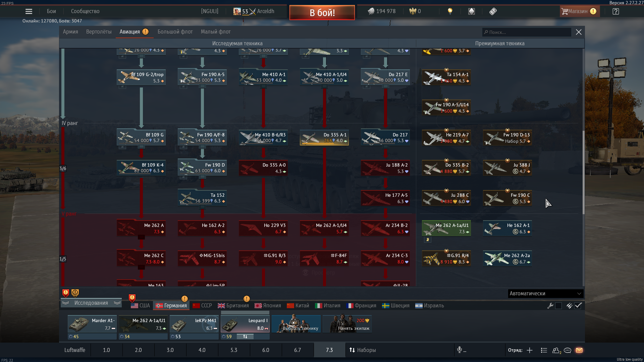644x362 pixels.
Task: Uncheck the auto-refill checkbox beside striped icon
Action: [578, 306]
